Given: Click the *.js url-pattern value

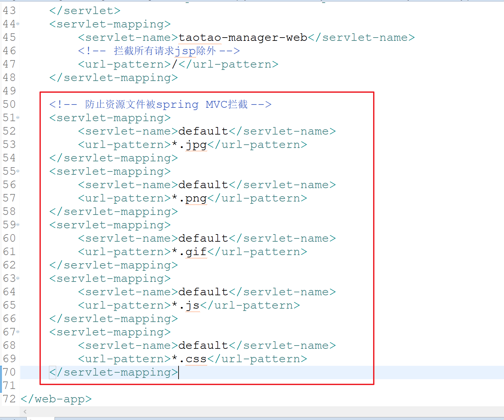Looking at the screenshot, I should pyautogui.click(x=186, y=305).
